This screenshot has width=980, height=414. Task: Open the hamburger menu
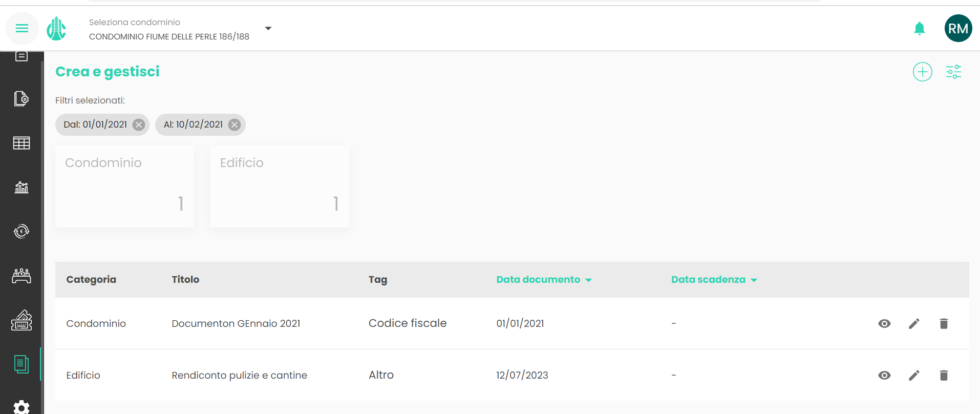[x=22, y=28]
